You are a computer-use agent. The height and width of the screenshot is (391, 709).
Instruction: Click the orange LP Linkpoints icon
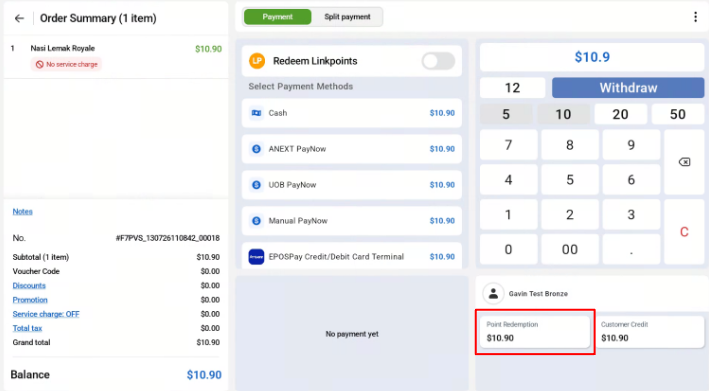tap(257, 61)
